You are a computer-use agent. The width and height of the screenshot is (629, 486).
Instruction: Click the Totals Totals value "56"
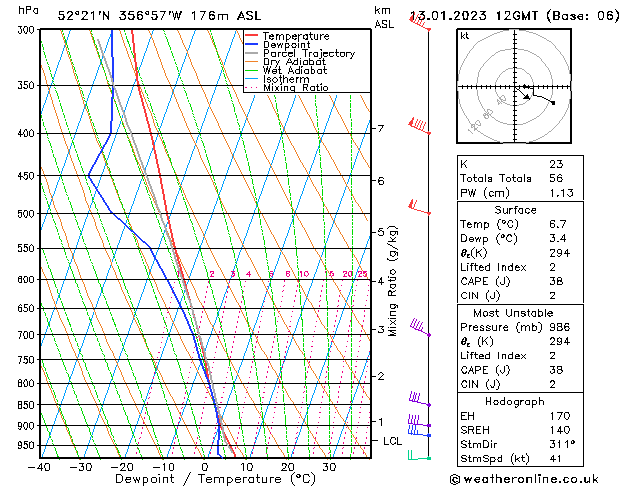[x=556, y=178]
